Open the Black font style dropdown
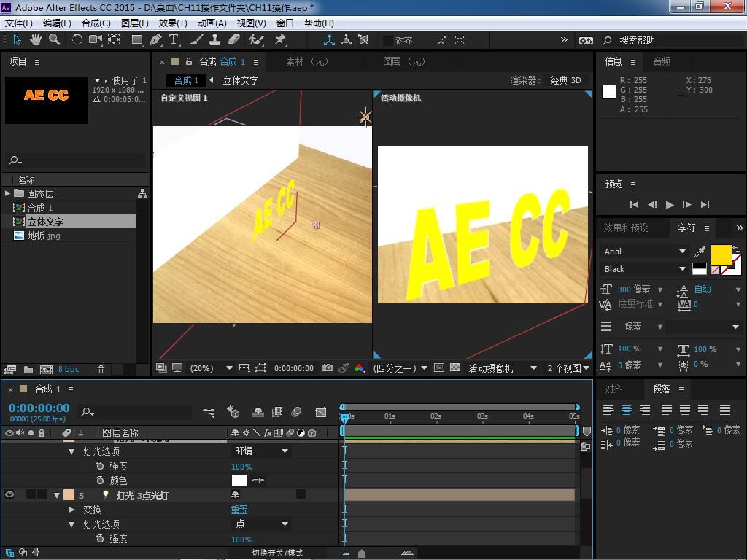Image resolution: width=747 pixels, height=560 pixels. [x=645, y=269]
